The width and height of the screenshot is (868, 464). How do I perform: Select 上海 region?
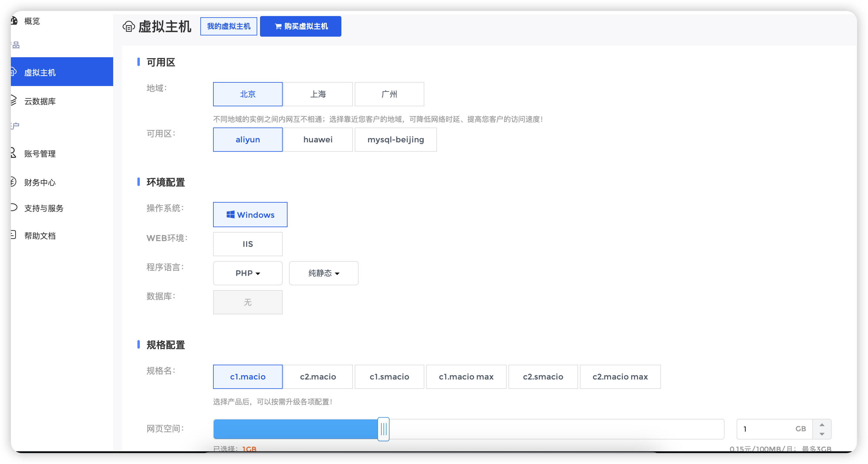(x=318, y=94)
